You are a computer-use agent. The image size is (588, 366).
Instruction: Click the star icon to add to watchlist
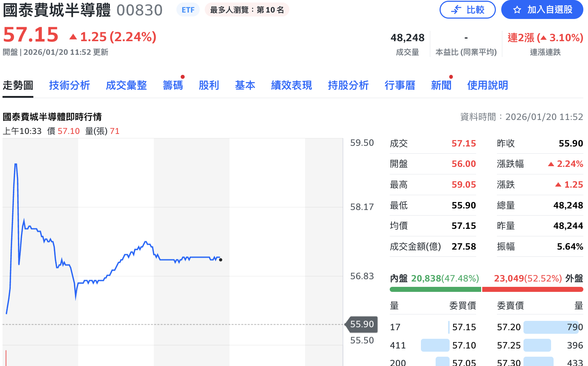(x=517, y=10)
